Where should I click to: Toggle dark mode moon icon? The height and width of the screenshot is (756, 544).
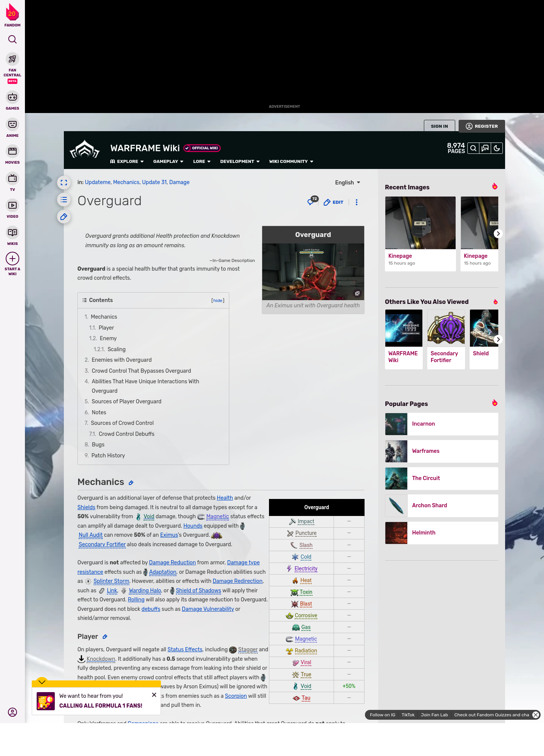[497, 148]
